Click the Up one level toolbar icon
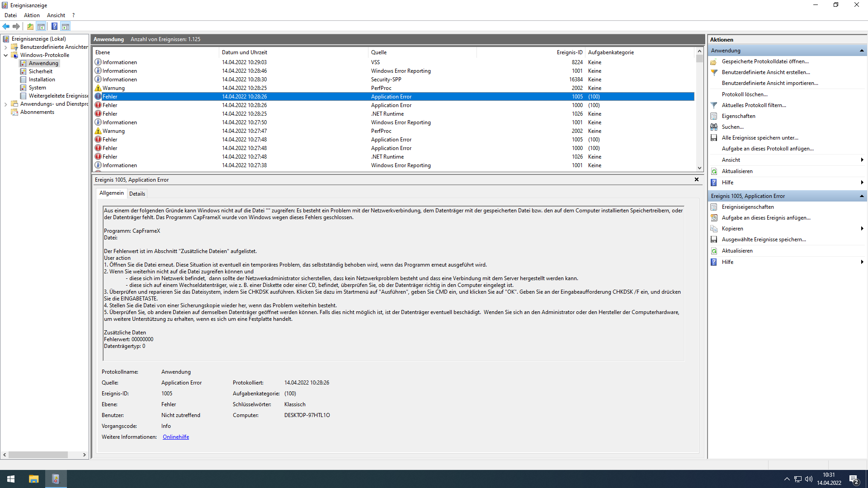 (x=30, y=26)
